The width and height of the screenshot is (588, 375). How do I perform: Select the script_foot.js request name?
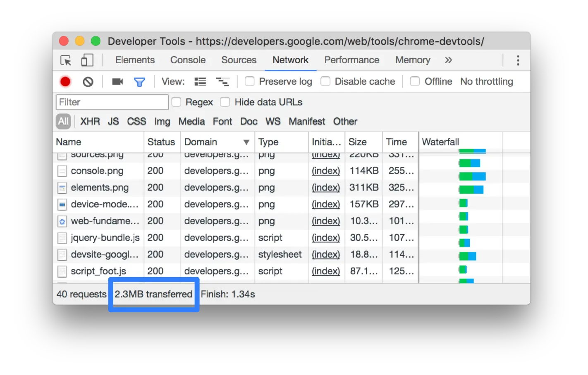point(98,271)
